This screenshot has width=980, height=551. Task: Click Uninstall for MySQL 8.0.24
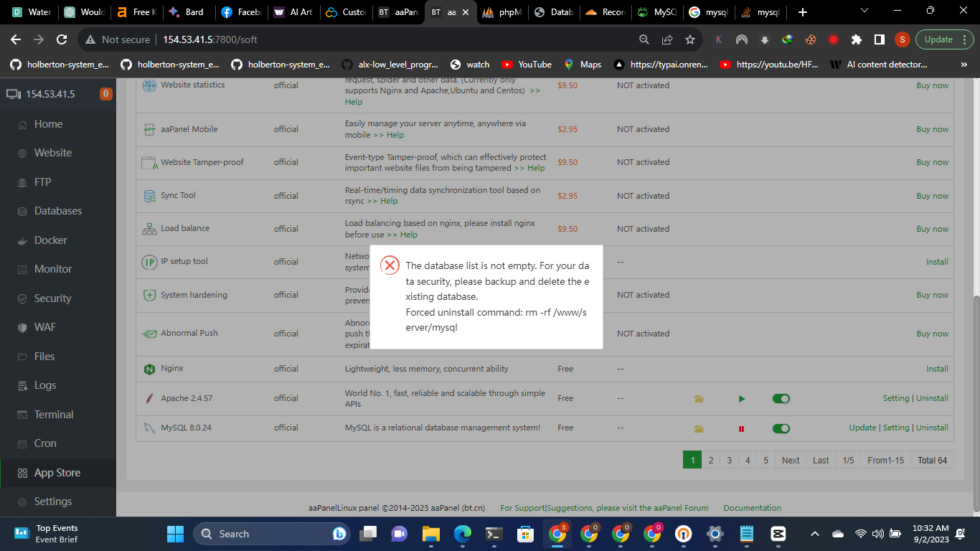(932, 428)
